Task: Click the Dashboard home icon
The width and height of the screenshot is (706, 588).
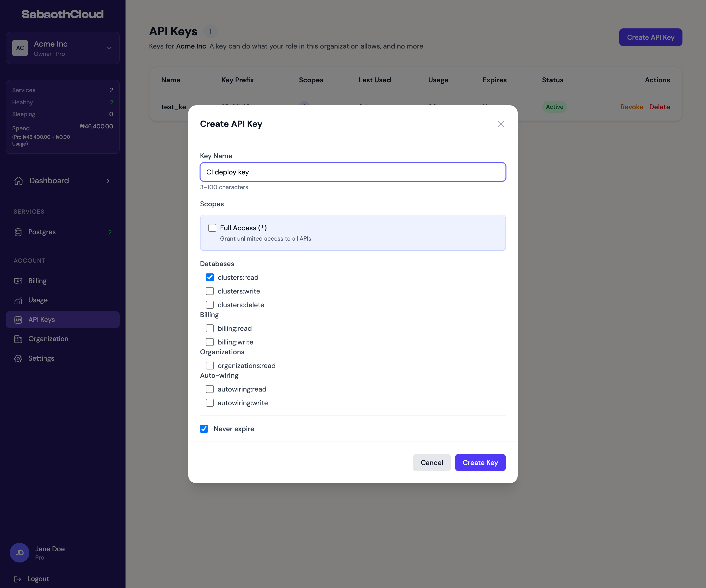Action: [18, 181]
